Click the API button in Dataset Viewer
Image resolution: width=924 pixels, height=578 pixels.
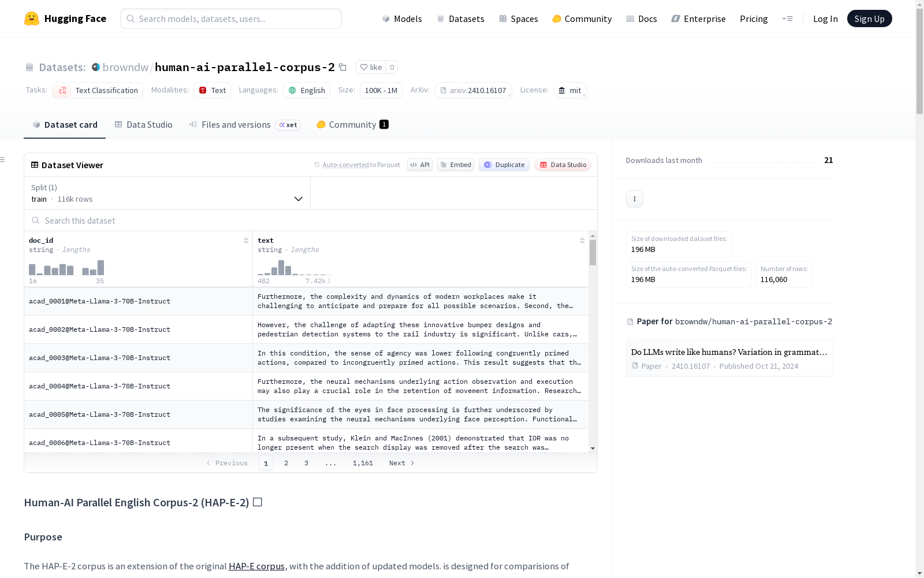tap(420, 165)
